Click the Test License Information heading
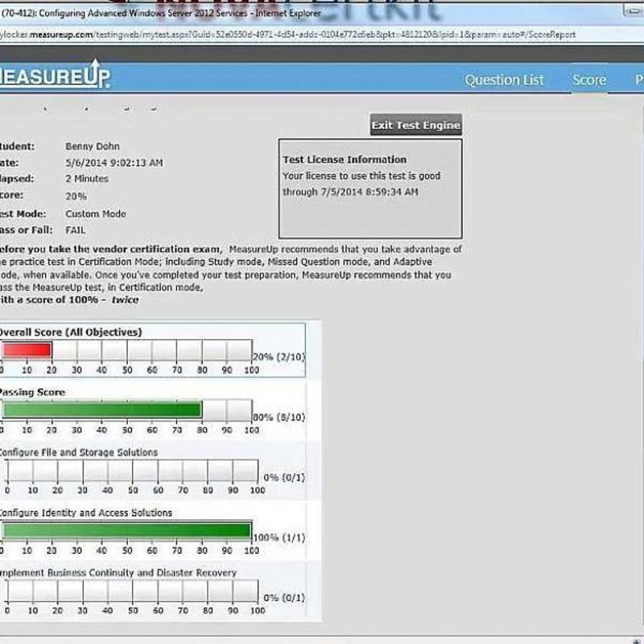Screen dimensions: 644x644 [x=345, y=159]
